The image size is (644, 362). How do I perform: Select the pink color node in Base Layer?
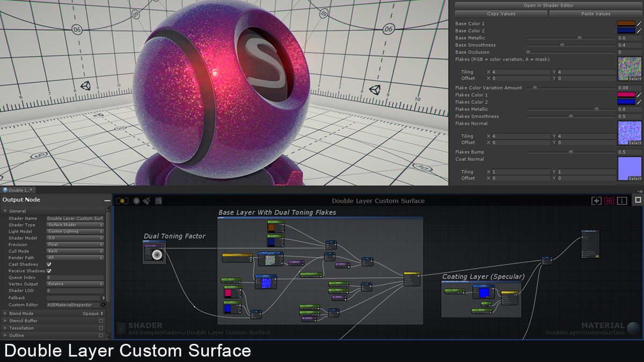click(x=232, y=291)
